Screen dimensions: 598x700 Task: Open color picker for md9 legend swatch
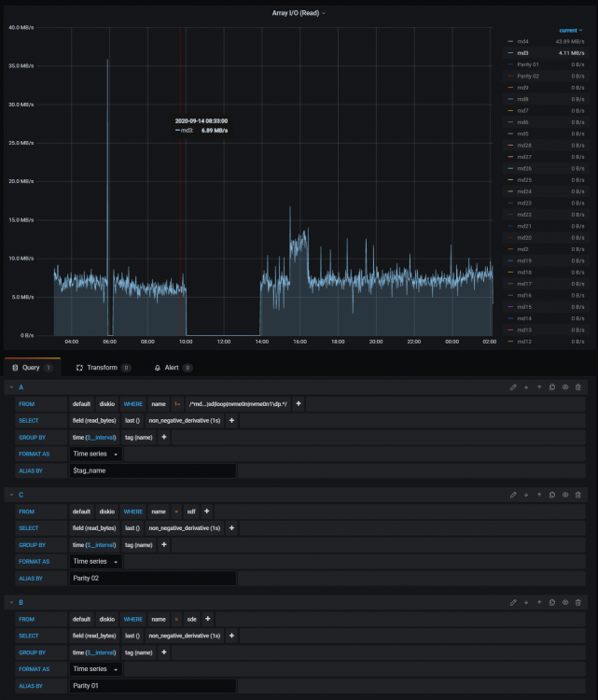(x=510, y=88)
